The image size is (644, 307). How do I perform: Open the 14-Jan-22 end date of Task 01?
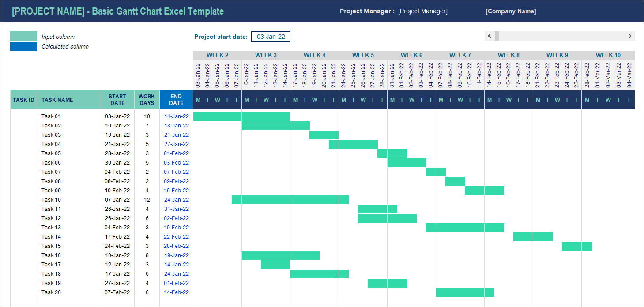(176, 116)
